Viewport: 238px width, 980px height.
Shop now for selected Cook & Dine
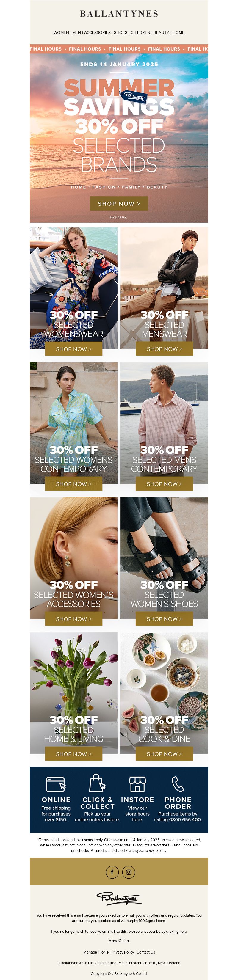point(164,754)
